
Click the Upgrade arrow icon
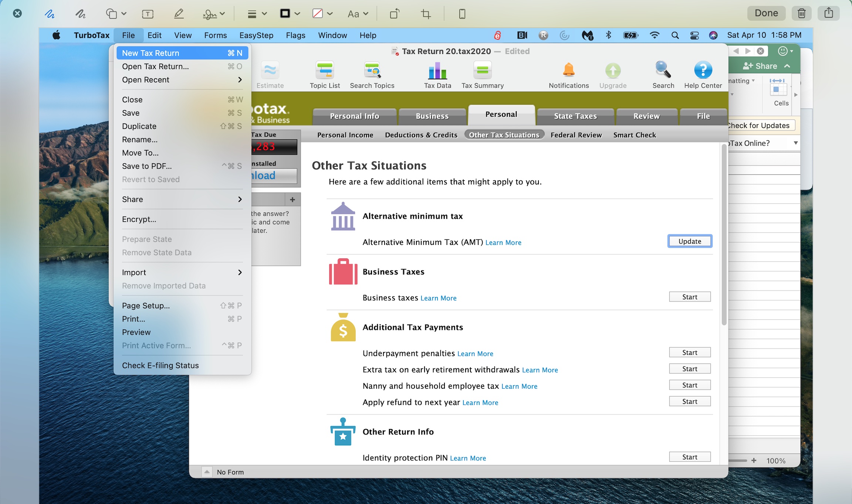tap(613, 75)
